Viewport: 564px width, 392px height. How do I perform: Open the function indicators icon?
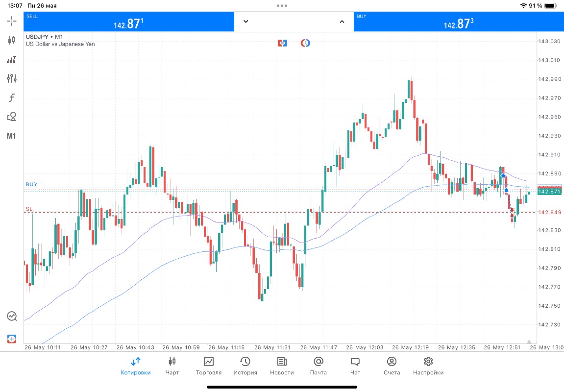click(x=11, y=98)
